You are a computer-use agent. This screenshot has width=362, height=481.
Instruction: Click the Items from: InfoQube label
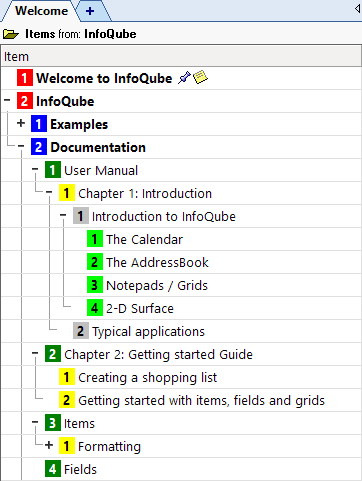tap(81, 34)
